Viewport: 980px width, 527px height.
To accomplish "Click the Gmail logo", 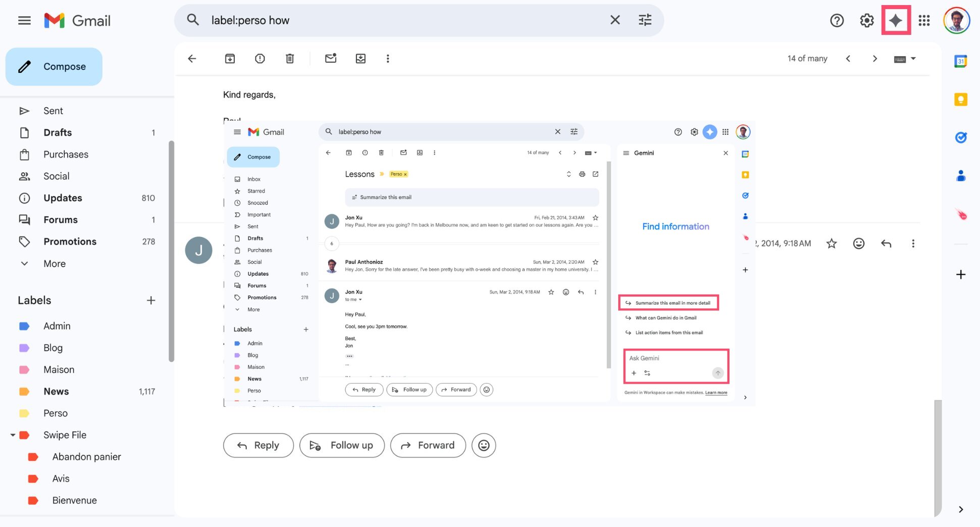I will click(77, 21).
